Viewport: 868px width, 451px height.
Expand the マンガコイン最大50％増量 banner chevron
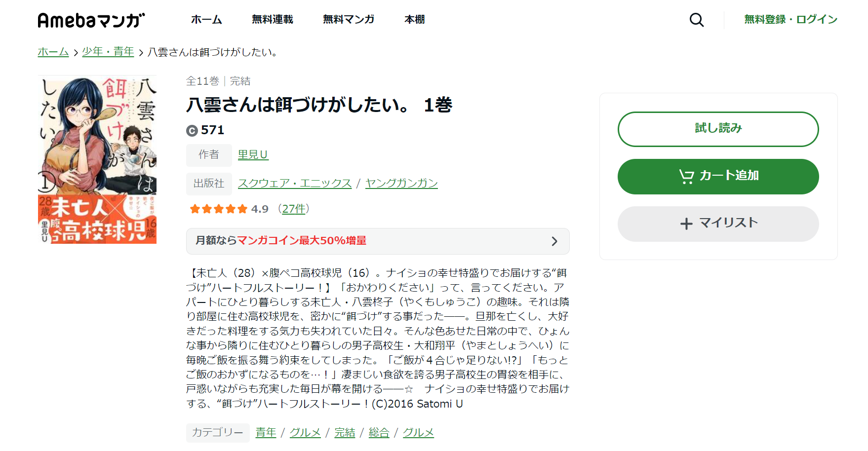coord(555,241)
